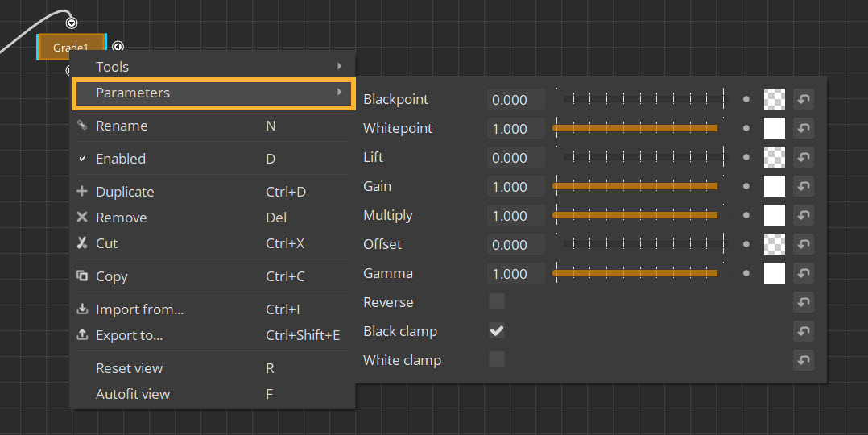The height and width of the screenshot is (435, 868).
Task: Open the white Gain color swatch
Action: pos(774,186)
